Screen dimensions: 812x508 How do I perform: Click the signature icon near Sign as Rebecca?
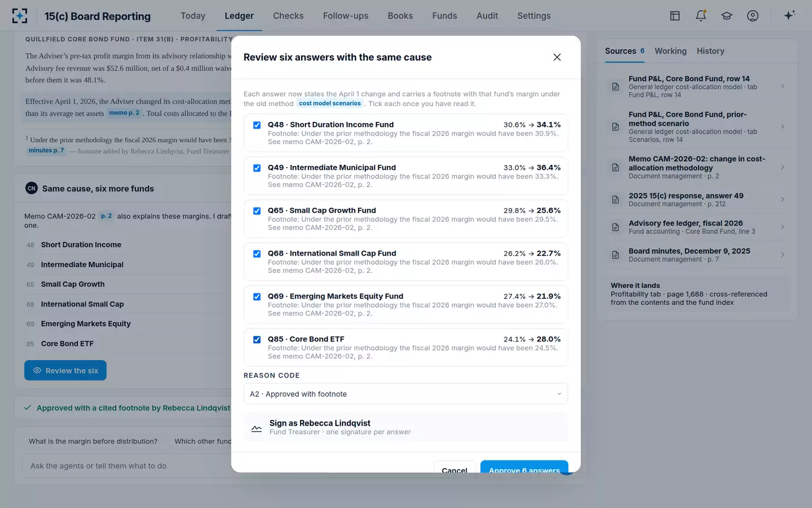point(257,428)
